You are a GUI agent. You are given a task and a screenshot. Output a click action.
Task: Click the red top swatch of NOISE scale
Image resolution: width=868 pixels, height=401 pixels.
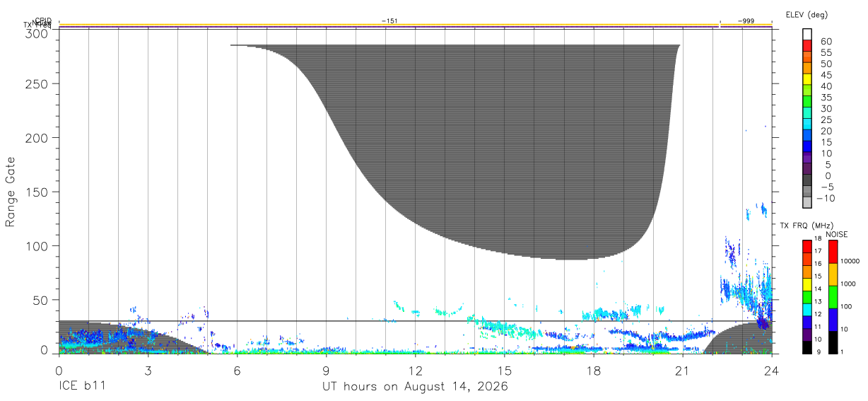(833, 252)
